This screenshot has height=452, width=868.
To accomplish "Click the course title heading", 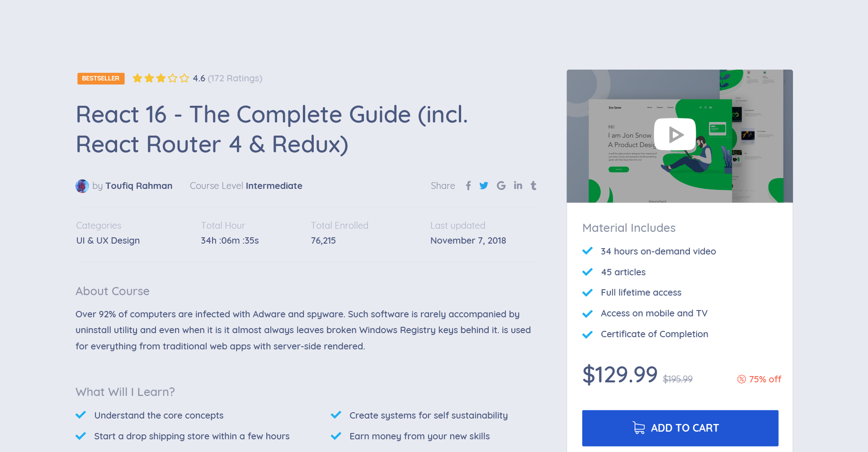I will pyautogui.click(x=272, y=129).
